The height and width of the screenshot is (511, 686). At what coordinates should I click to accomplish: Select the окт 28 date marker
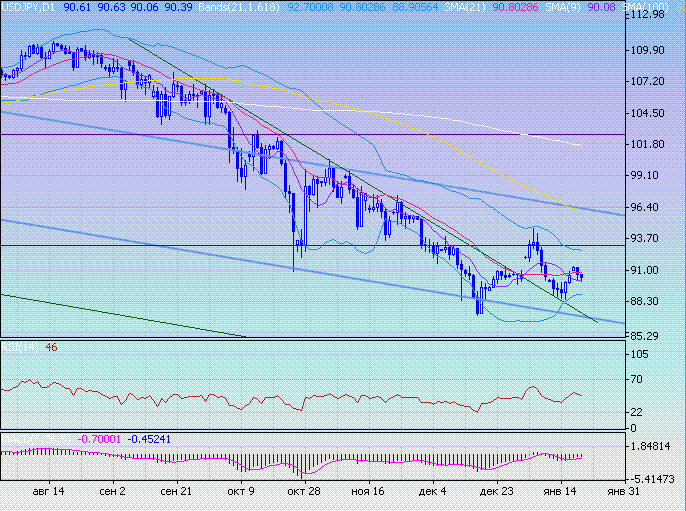(x=303, y=492)
